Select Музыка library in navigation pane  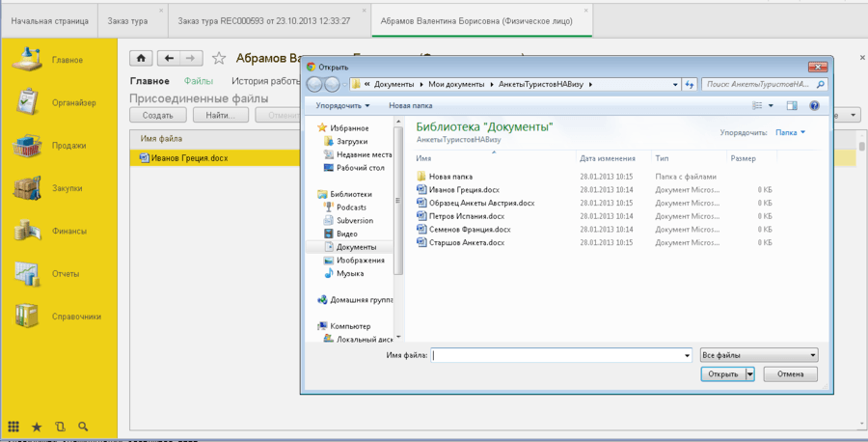coord(343,274)
